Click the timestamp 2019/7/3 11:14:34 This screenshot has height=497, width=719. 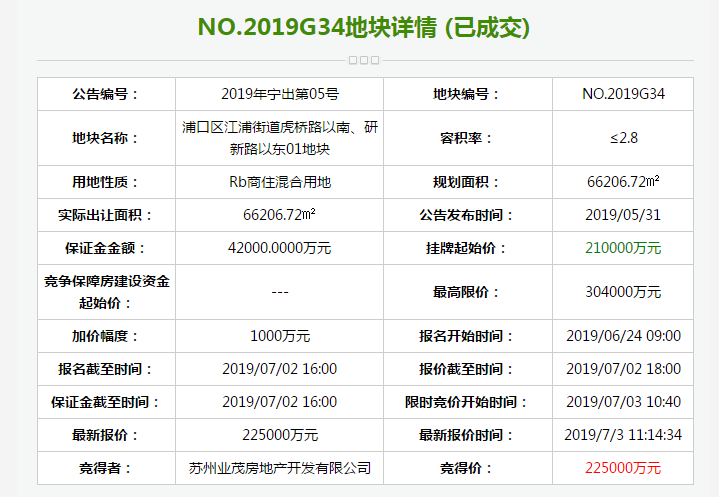click(x=623, y=435)
